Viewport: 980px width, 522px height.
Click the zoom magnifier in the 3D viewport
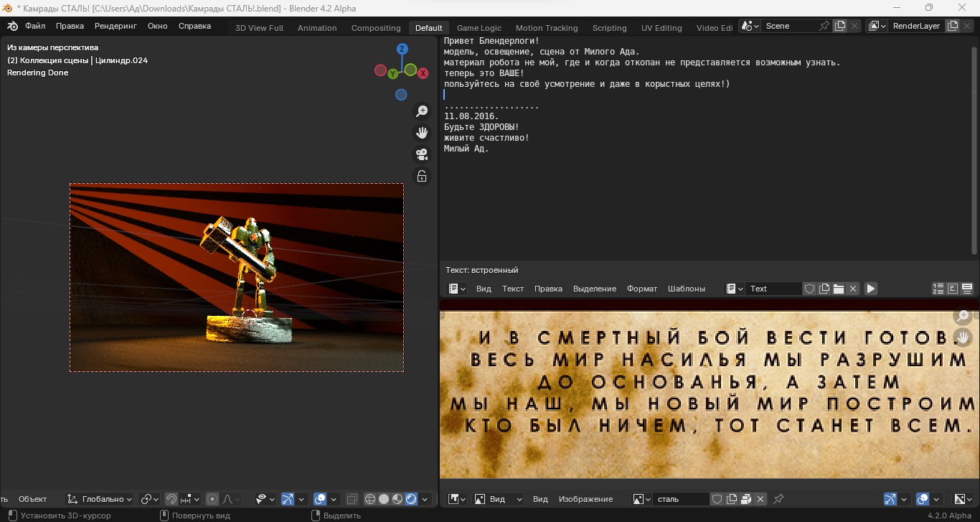click(422, 112)
